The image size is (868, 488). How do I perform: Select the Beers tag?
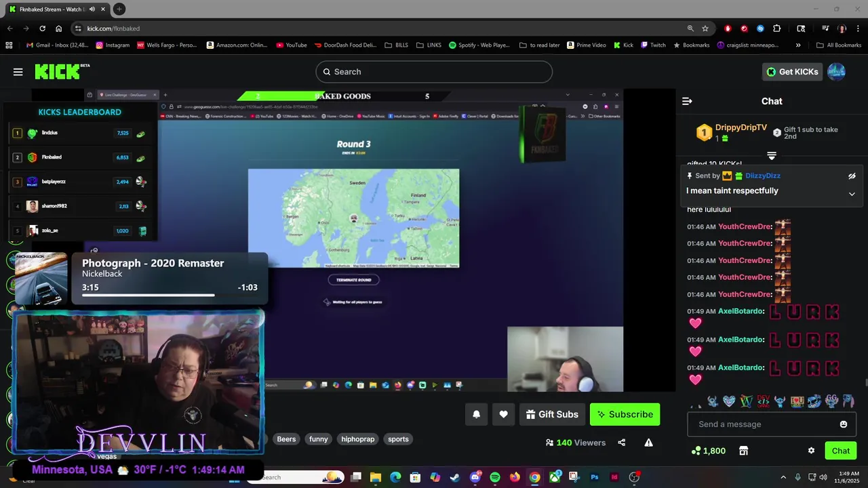286,439
